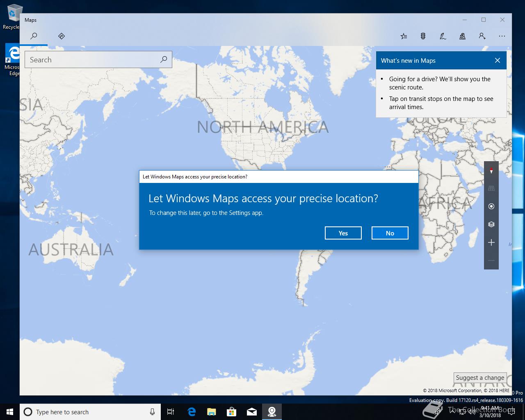Click the Cortana circle icon in taskbar
The image size is (525, 420).
[28, 412]
